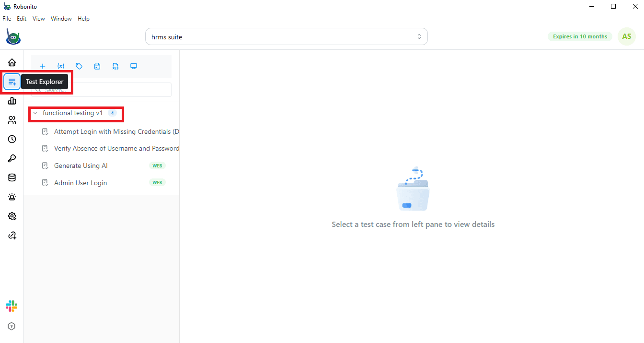
Task: Open the Edit menu
Action: click(22, 19)
